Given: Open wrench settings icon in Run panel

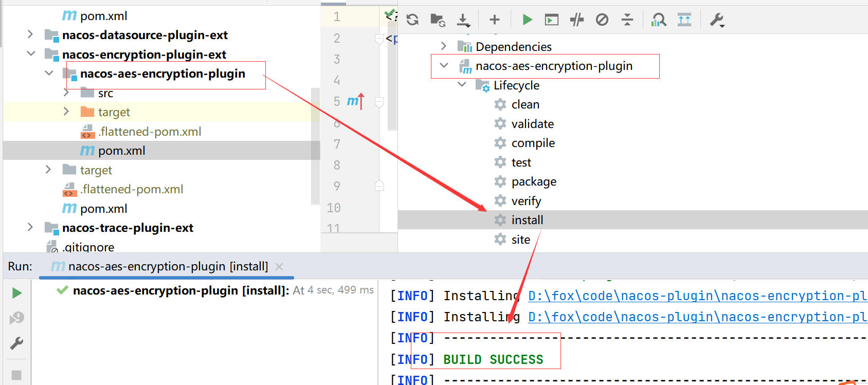Looking at the screenshot, I should 17,343.
